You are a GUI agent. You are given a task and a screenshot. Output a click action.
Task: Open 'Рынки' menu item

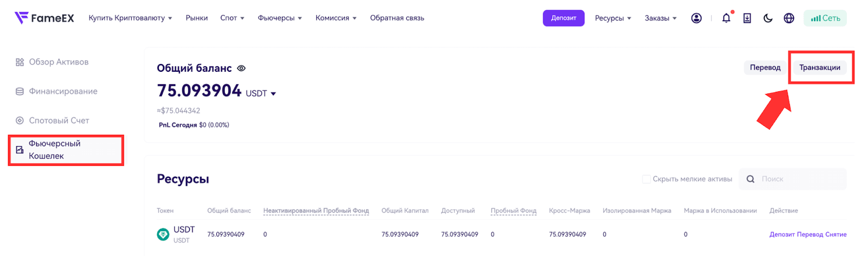pos(196,18)
